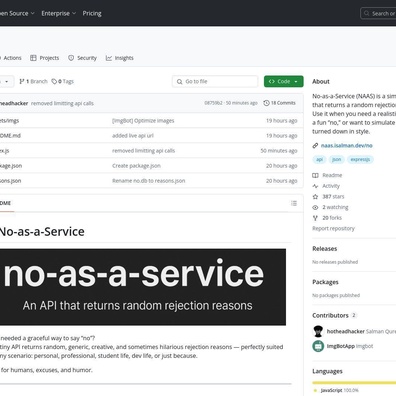Image resolution: width=396 pixels, height=396 pixels.
Task: Open the naas.isalman.dev/no link
Action: pyautogui.click(x=347, y=145)
